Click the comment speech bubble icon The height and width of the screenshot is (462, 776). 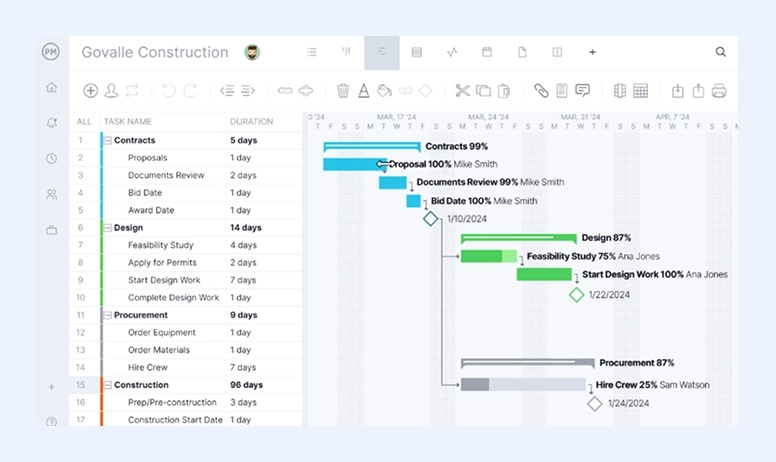582,91
